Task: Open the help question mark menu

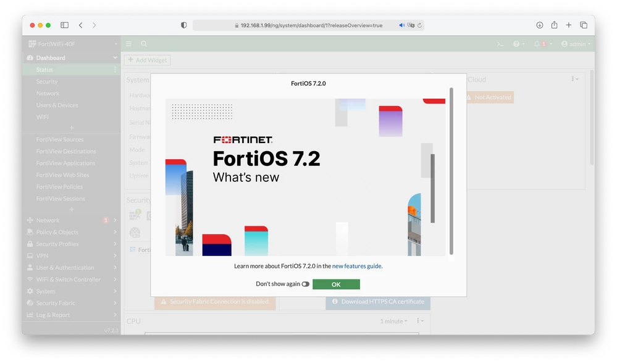Action: [519, 44]
